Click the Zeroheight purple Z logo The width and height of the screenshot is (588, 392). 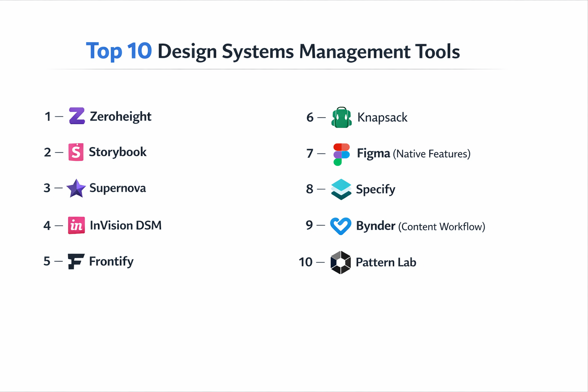click(x=76, y=116)
